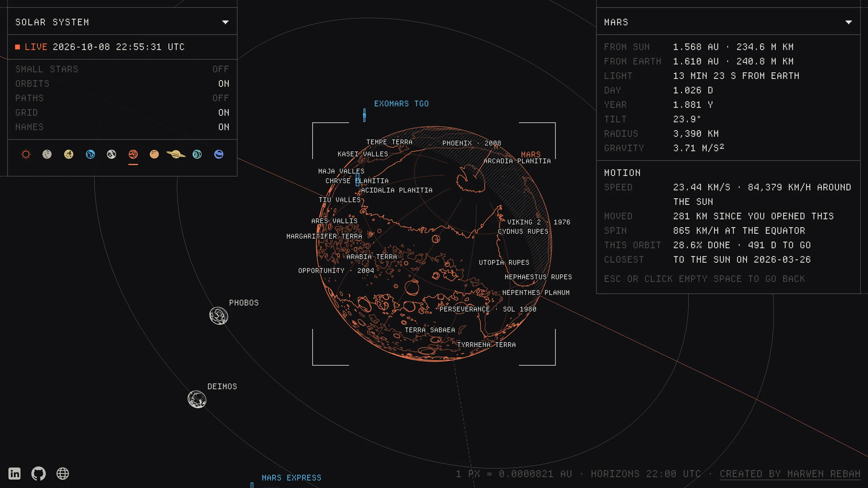Click the Mars Express spacecraft marker
Screen dimensions: 868x488
tap(252, 485)
